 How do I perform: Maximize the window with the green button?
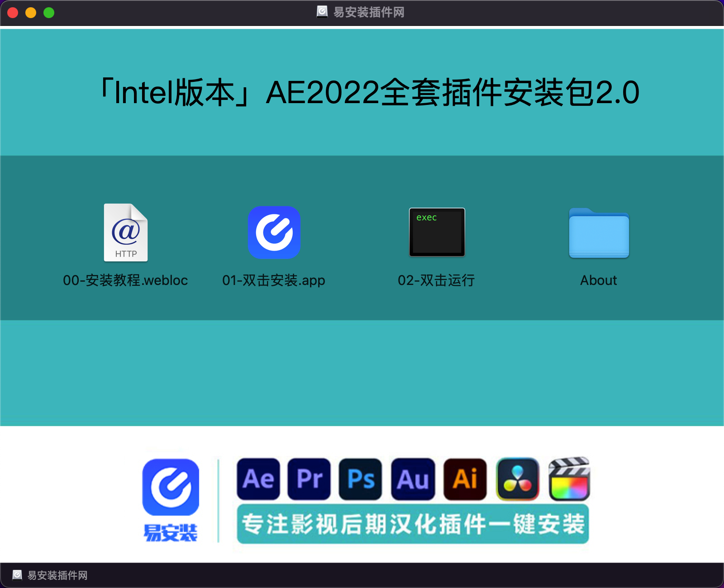[49, 13]
